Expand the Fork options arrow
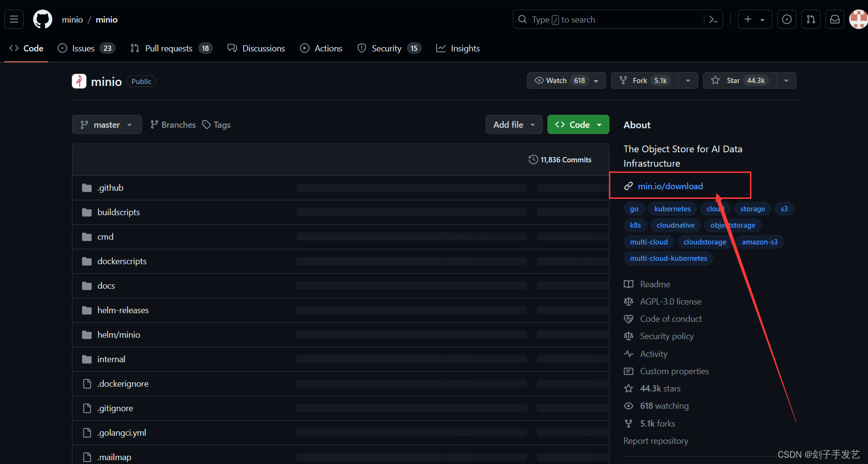The height and width of the screenshot is (464, 868). [688, 80]
